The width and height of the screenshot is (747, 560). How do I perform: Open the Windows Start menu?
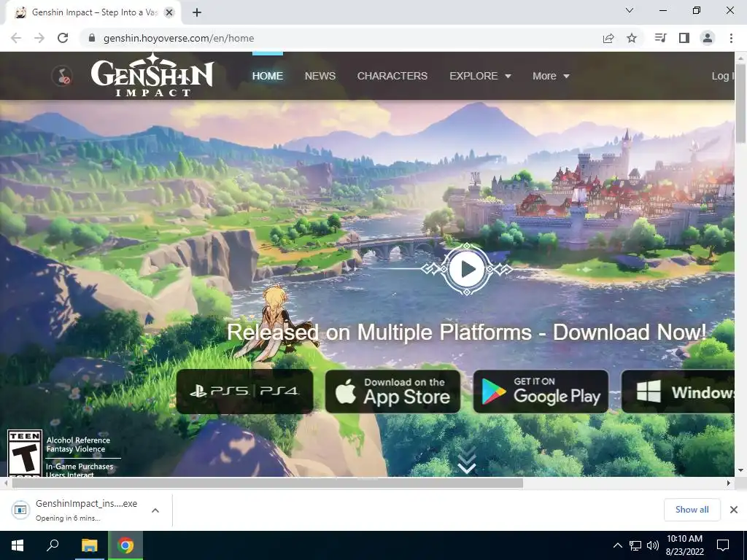tap(18, 545)
